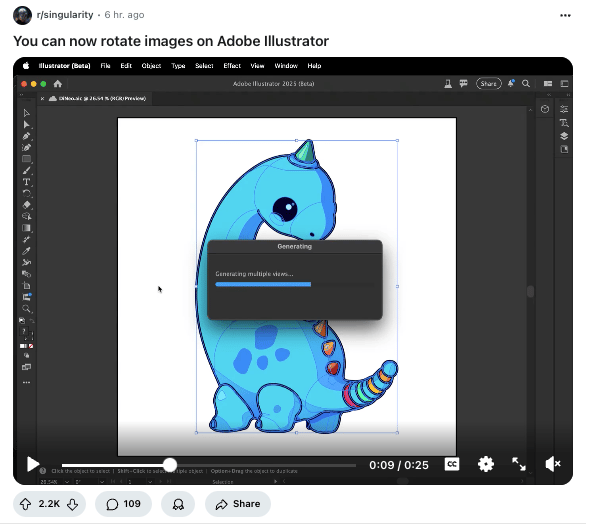Toggle closed captions CC button
This screenshot has height=525, width=594.
click(x=452, y=464)
